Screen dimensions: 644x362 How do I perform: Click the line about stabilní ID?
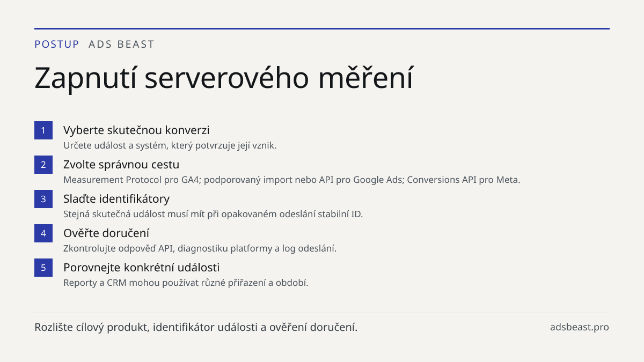213,214
